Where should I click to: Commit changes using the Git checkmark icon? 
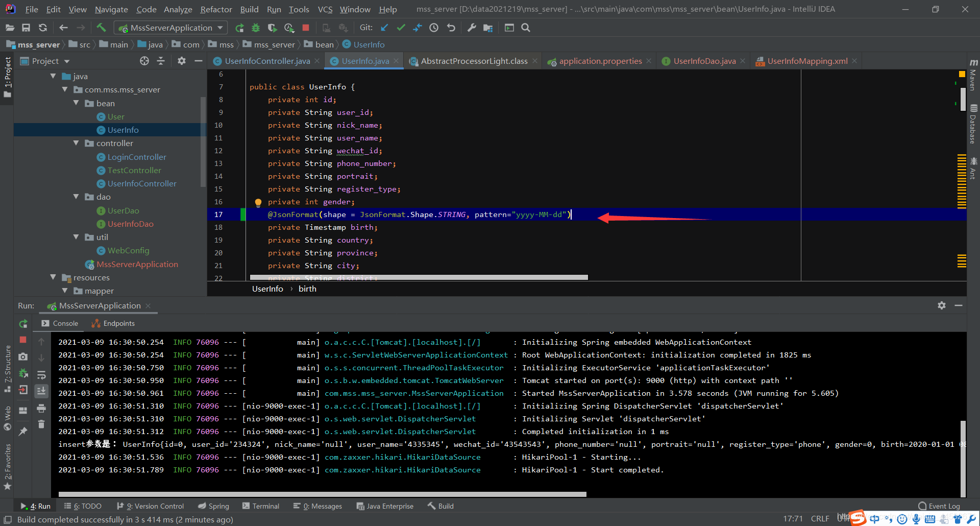pyautogui.click(x=401, y=28)
